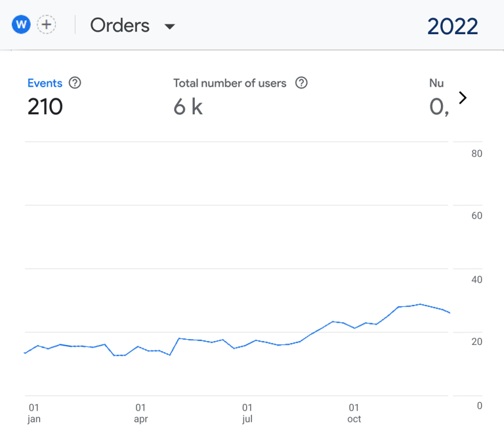Click the Orders report title
Screen dimensions: 504x429
pyautogui.click(x=120, y=26)
